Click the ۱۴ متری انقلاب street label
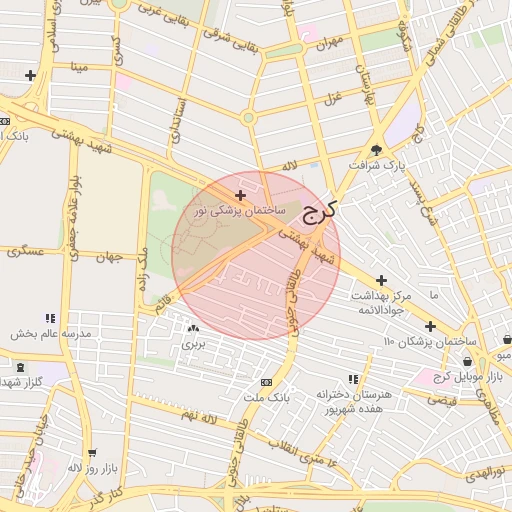Image resolution: width=512 pixels, height=512 pixels. [303, 453]
